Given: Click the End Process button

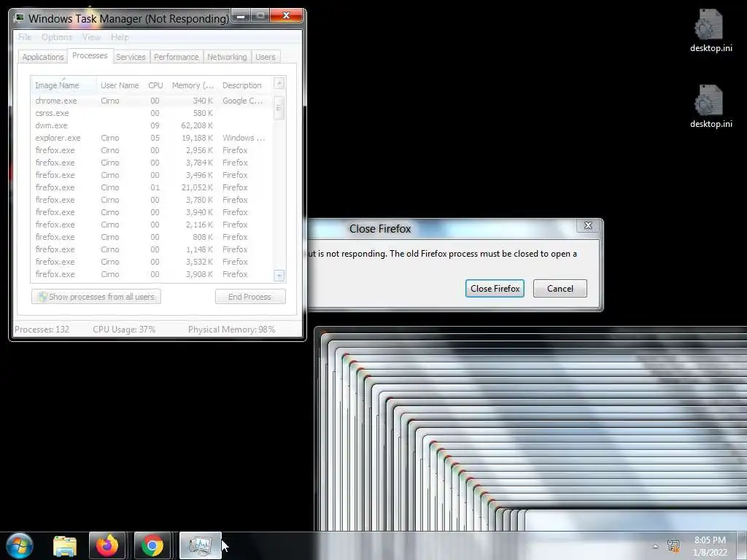Looking at the screenshot, I should pyautogui.click(x=250, y=297).
